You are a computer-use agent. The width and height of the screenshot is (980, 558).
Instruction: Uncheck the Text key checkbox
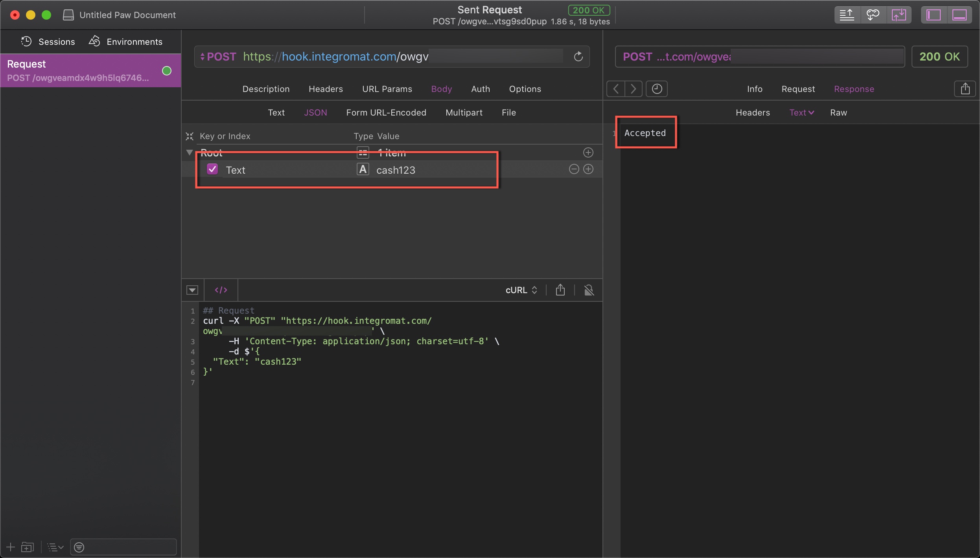[x=212, y=169]
